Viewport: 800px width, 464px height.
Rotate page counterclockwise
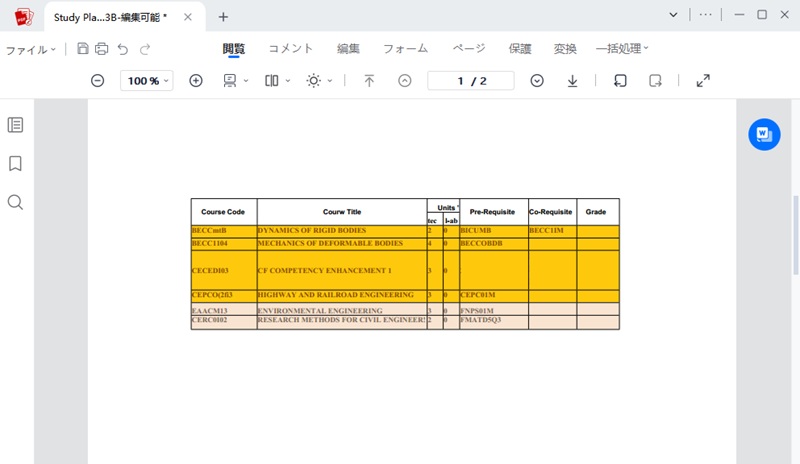[620, 81]
